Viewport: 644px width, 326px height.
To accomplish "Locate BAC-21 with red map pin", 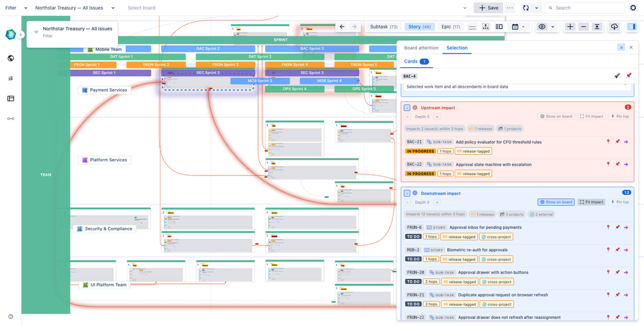I will coord(609,141).
